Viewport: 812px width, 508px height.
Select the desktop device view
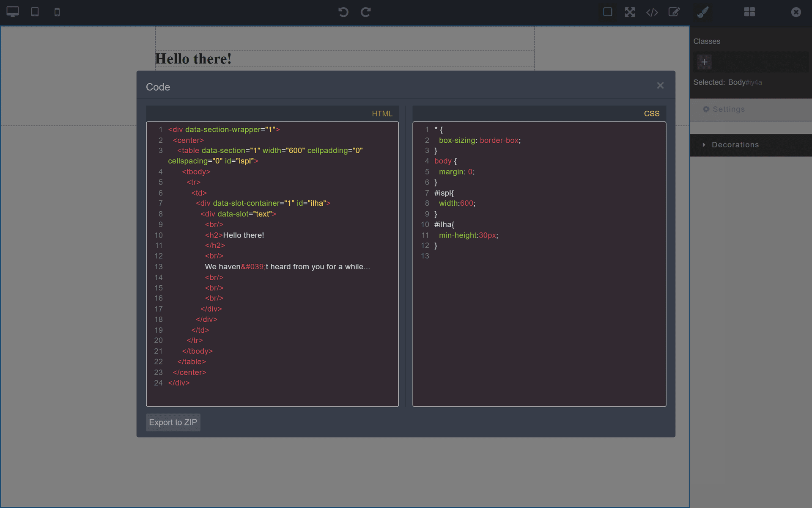[x=13, y=12]
